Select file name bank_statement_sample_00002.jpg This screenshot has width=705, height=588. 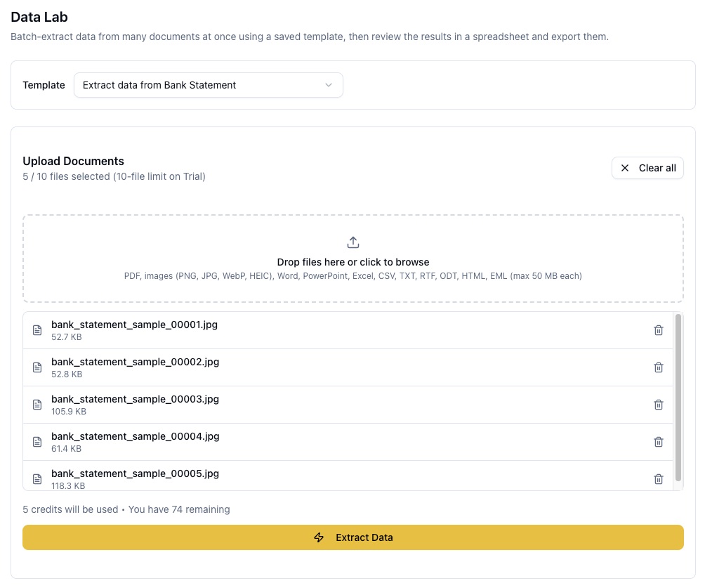click(136, 362)
